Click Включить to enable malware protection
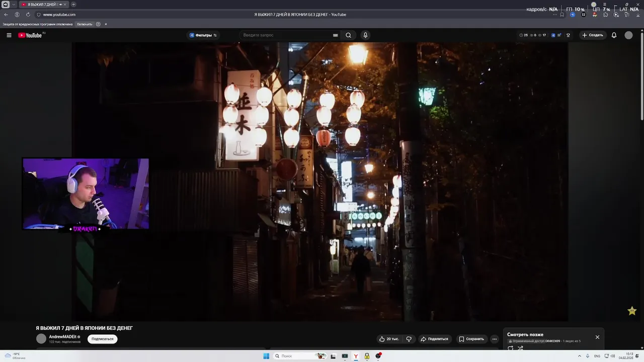 (x=85, y=24)
